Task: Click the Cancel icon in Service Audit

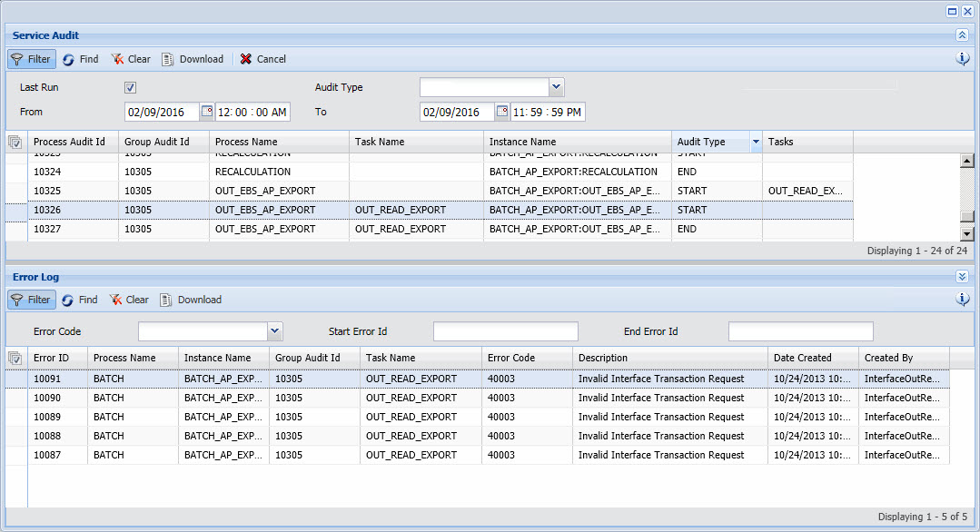Action: [246, 59]
